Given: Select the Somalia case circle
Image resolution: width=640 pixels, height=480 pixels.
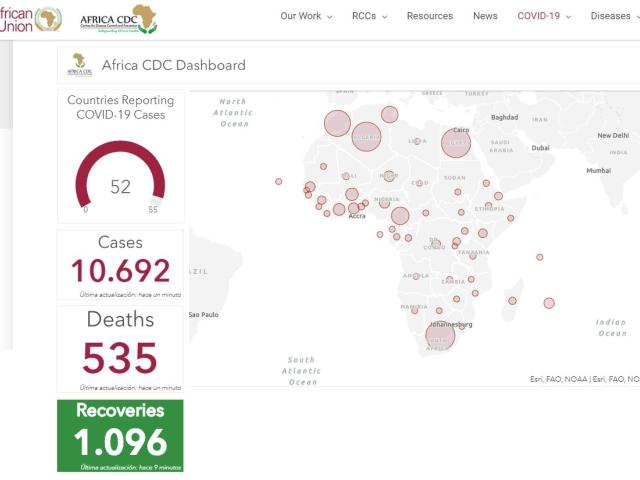Looking at the screenshot, I should (510, 218).
